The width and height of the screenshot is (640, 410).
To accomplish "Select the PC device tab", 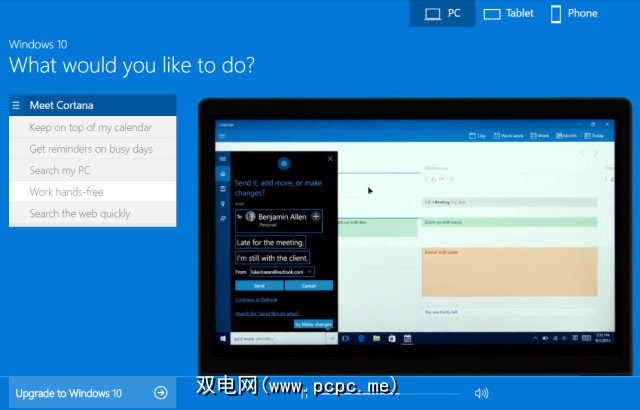I will [x=442, y=13].
